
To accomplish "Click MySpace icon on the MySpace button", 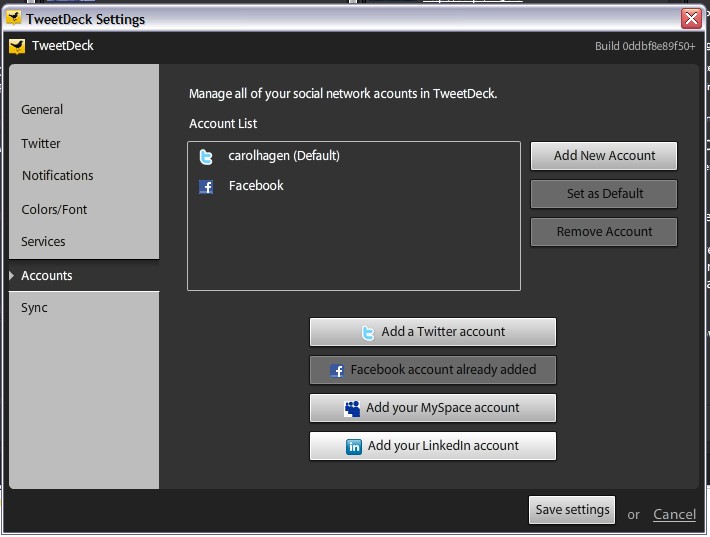I will (x=352, y=408).
